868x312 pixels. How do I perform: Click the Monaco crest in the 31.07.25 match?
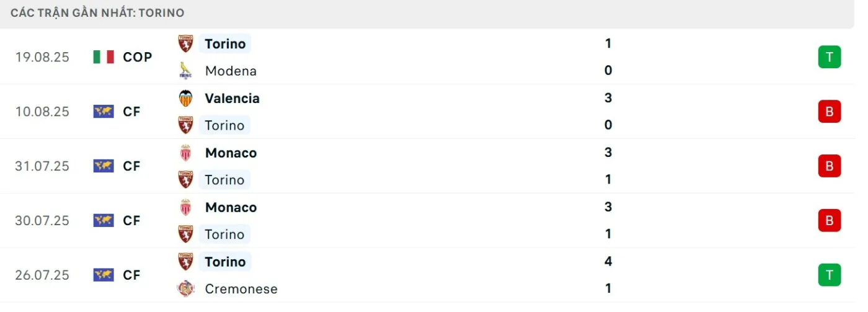coord(185,153)
